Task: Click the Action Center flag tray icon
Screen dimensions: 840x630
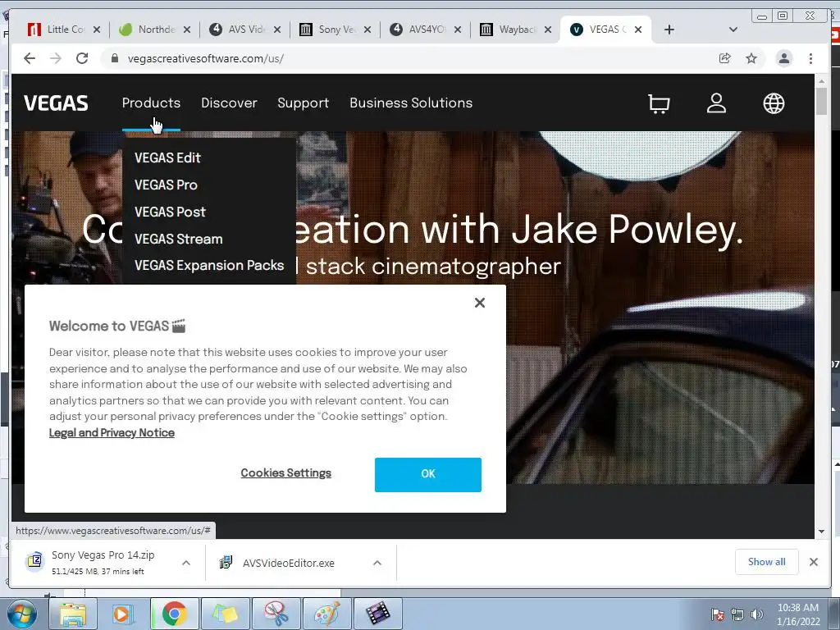Action: (x=718, y=614)
